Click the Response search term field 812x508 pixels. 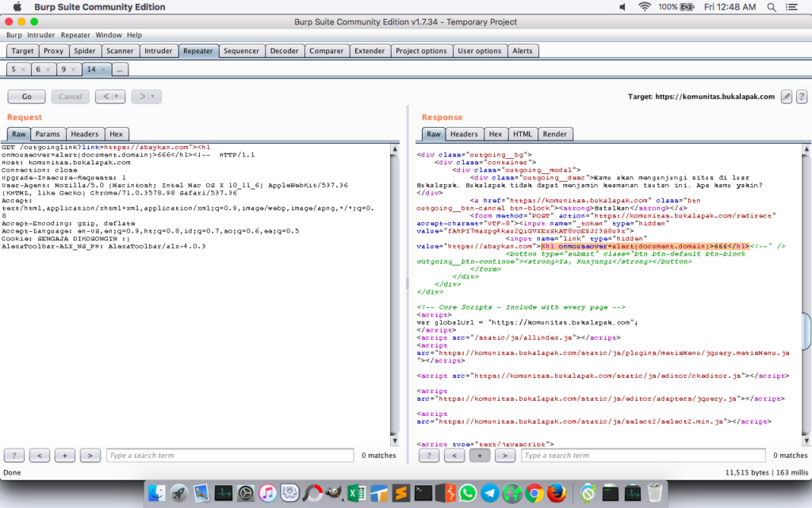pos(642,456)
